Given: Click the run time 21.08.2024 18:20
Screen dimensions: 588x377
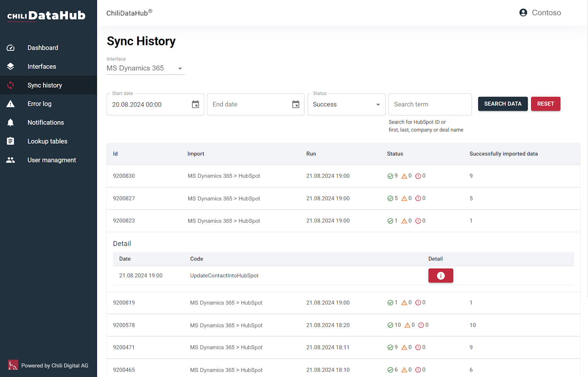Looking at the screenshot, I should pos(328,325).
